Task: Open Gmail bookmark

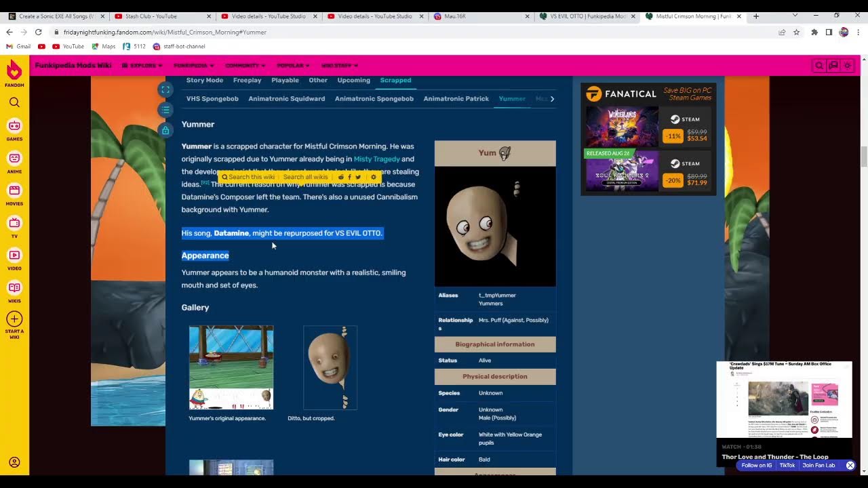Action: [x=18, y=47]
